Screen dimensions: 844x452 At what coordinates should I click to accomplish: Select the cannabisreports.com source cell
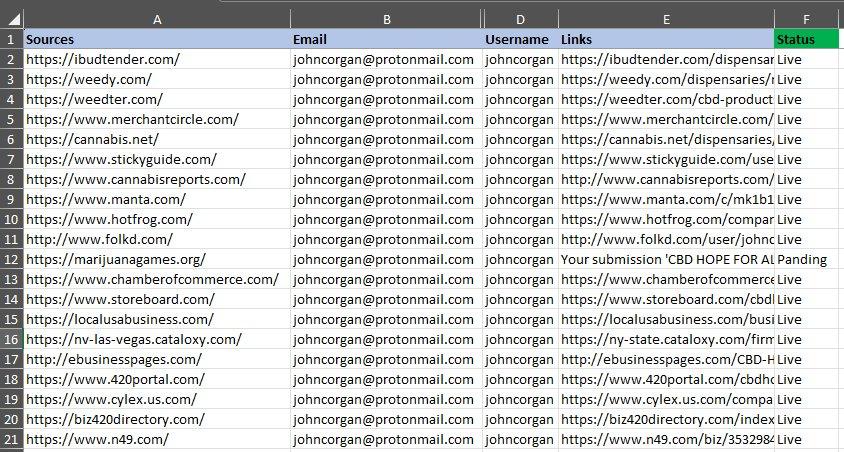click(157, 179)
